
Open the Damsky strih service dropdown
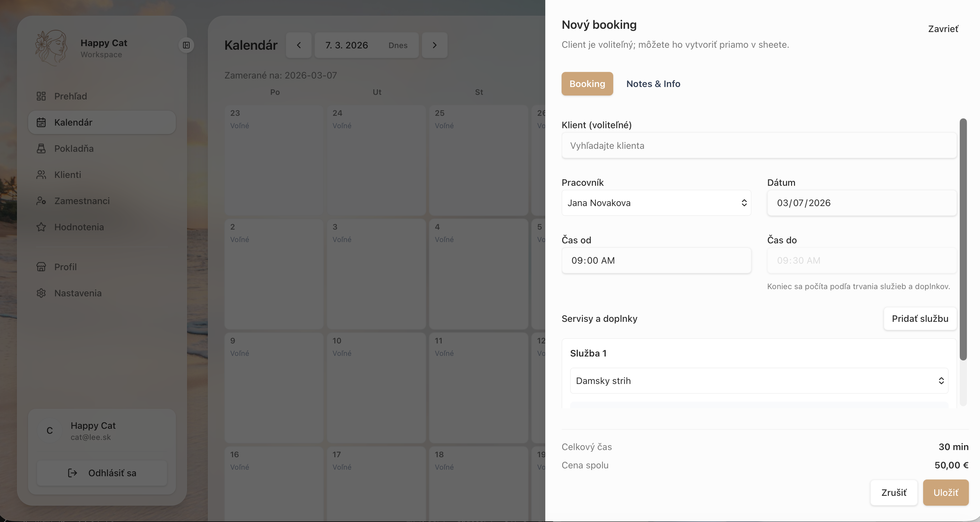(759, 380)
